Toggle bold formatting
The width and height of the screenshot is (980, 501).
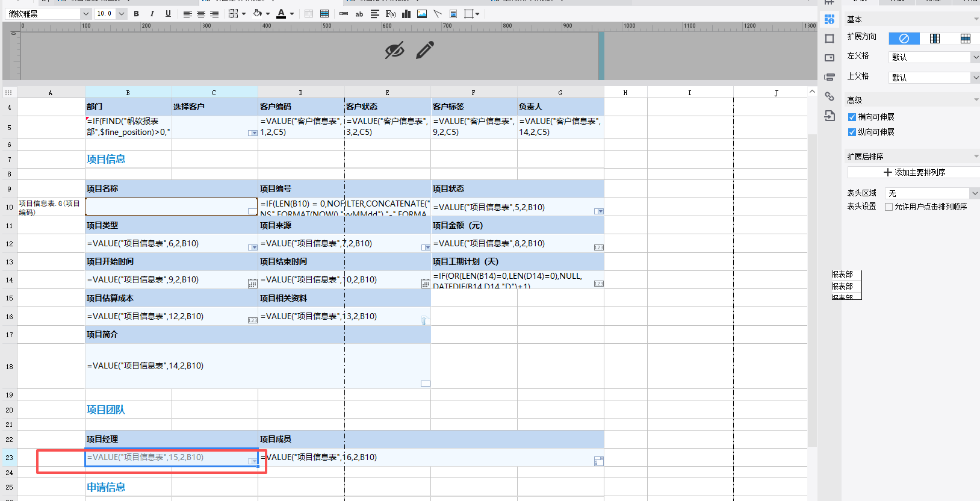tap(137, 14)
